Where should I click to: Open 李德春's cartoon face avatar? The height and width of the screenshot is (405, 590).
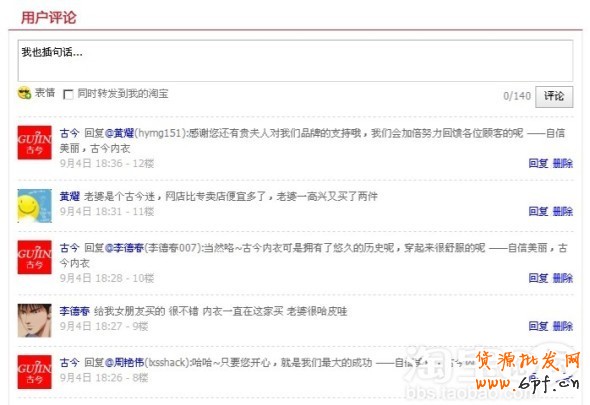35,320
